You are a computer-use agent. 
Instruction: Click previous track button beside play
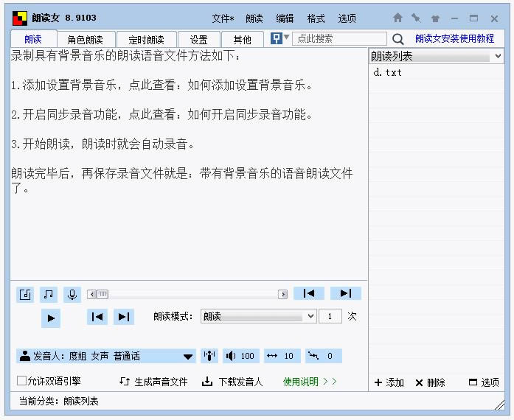(97, 317)
